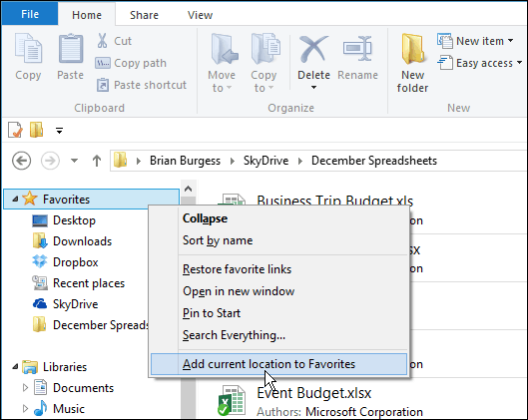Screen dimensions: 528x420
Task: Open Customize Quick Access Toolbar dropdown
Action: click(59, 131)
